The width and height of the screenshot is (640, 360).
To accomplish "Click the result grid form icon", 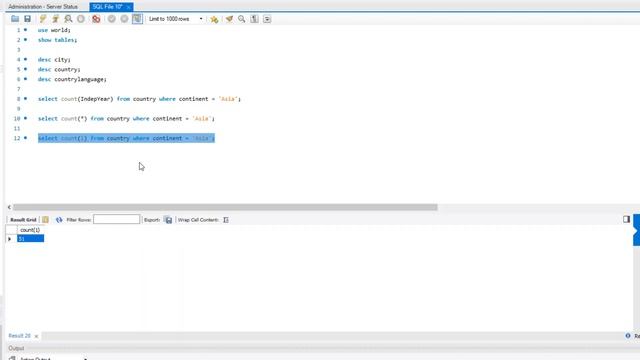I will tap(45, 220).
